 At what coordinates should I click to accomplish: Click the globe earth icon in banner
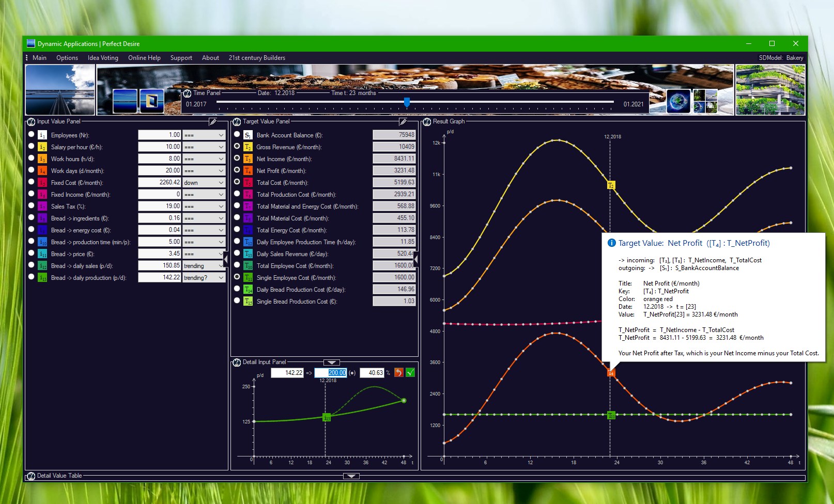point(678,101)
